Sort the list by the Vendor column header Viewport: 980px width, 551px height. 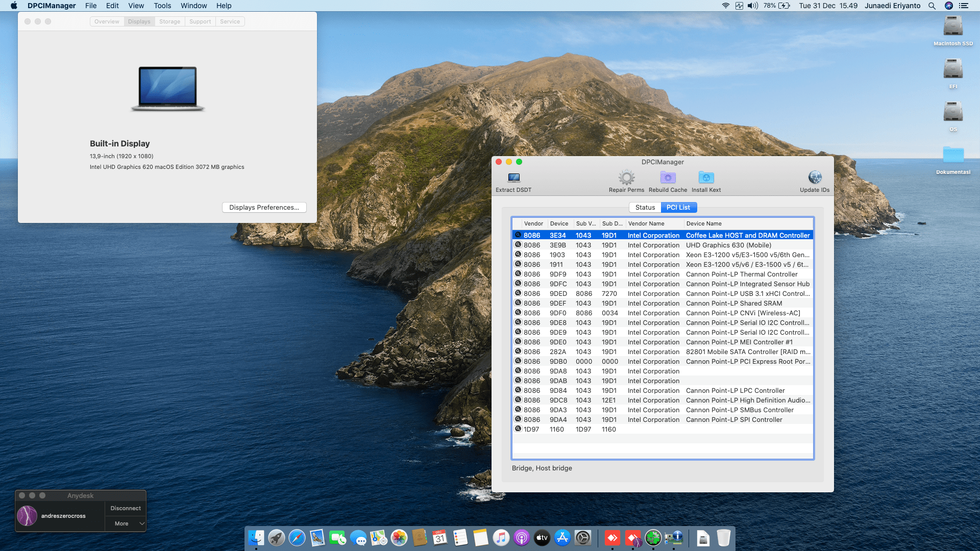(533, 223)
